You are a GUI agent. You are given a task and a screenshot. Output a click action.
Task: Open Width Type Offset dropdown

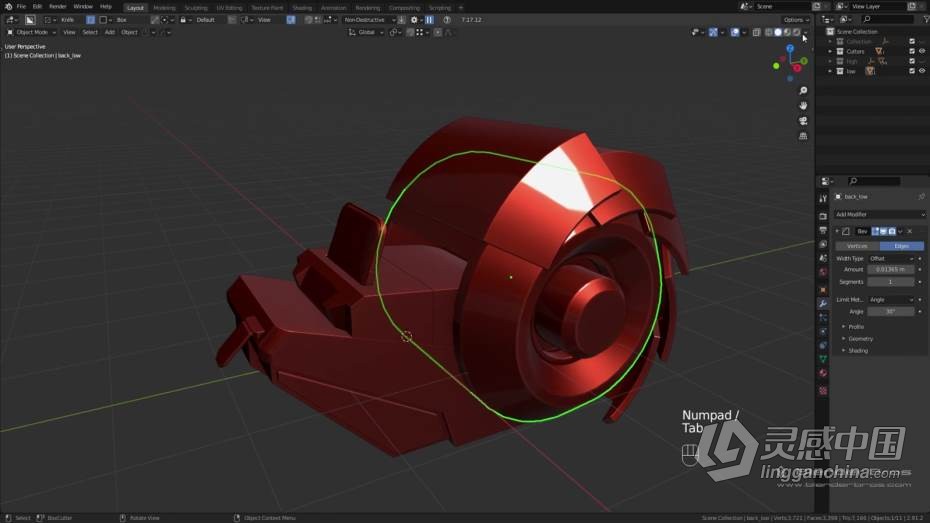891,259
